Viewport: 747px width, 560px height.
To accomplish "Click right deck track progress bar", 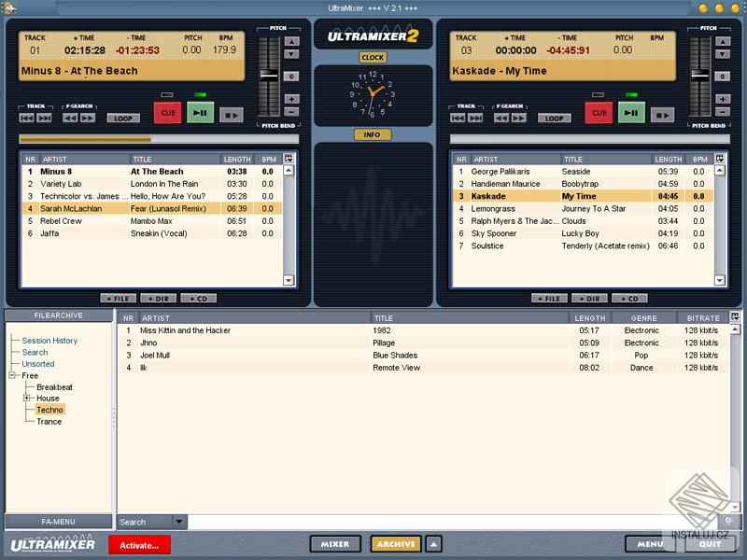I will 590,139.
